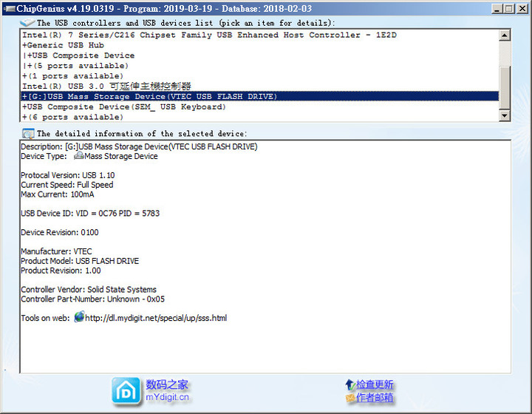Click the Max Current: 100mA line
The width and height of the screenshot is (532, 414).
click(x=58, y=194)
